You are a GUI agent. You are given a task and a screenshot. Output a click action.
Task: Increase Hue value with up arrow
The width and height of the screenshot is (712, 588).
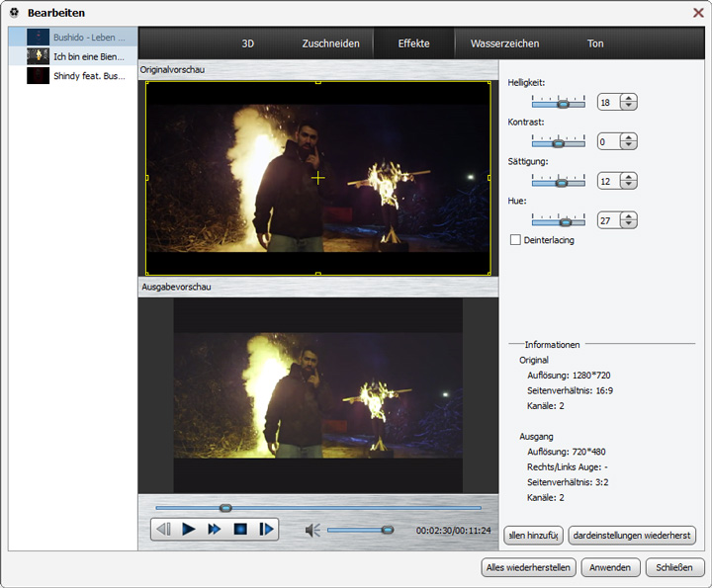629,216
